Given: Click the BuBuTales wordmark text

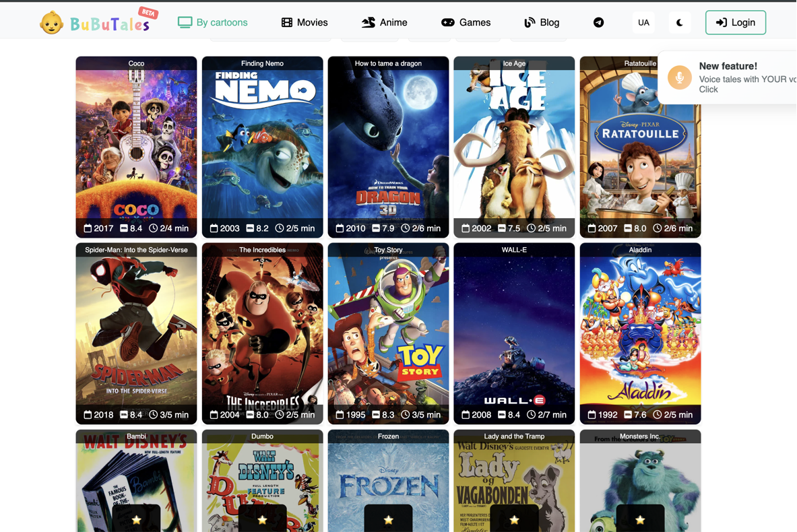Looking at the screenshot, I should tap(110, 24).
